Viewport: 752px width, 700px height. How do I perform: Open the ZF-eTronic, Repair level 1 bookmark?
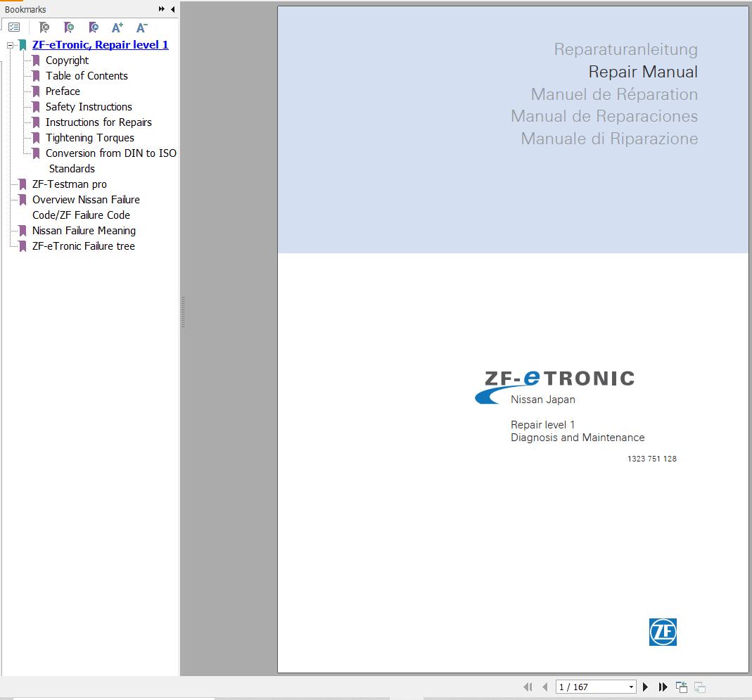100,44
